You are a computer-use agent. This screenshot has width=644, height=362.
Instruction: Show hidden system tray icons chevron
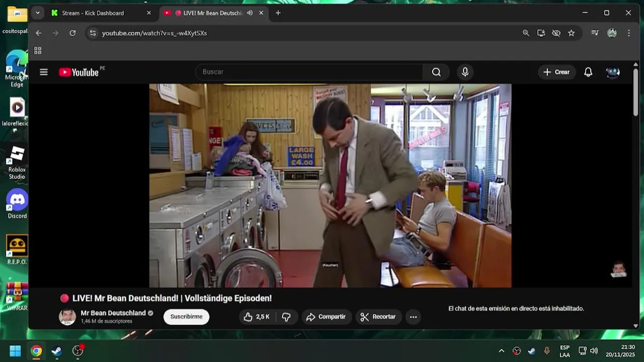(501, 351)
